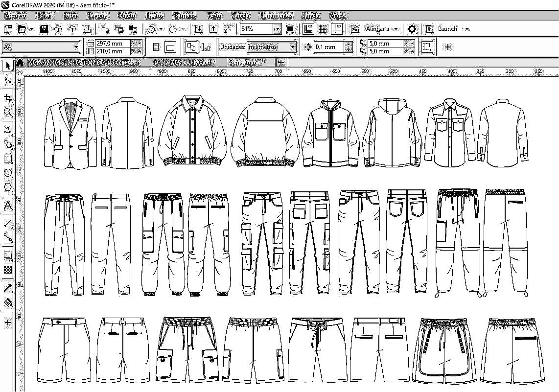Select the Ellipse tool
559x392 pixels.
[8, 173]
